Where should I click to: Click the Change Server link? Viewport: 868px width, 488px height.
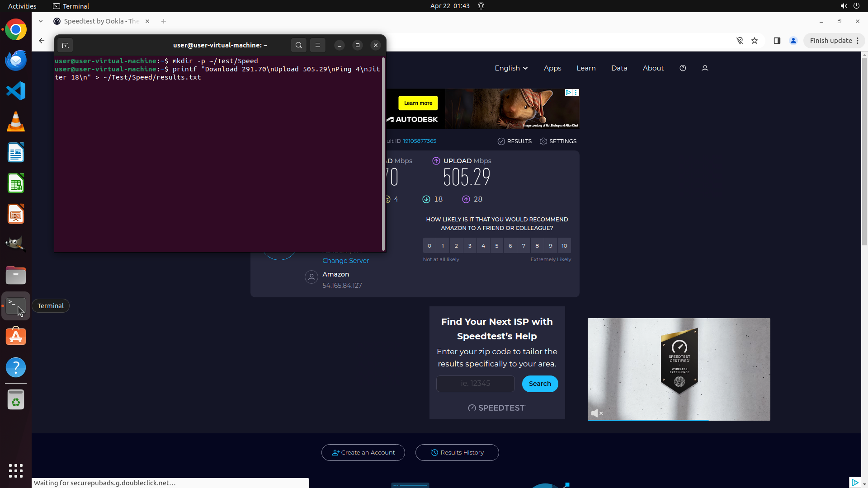pyautogui.click(x=345, y=261)
